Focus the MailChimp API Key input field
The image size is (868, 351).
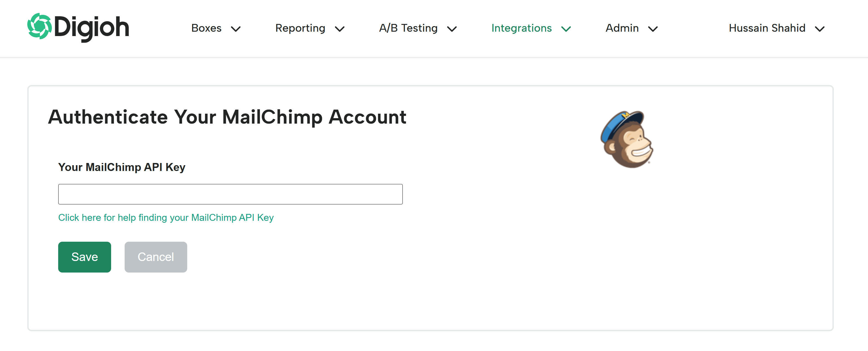click(231, 194)
